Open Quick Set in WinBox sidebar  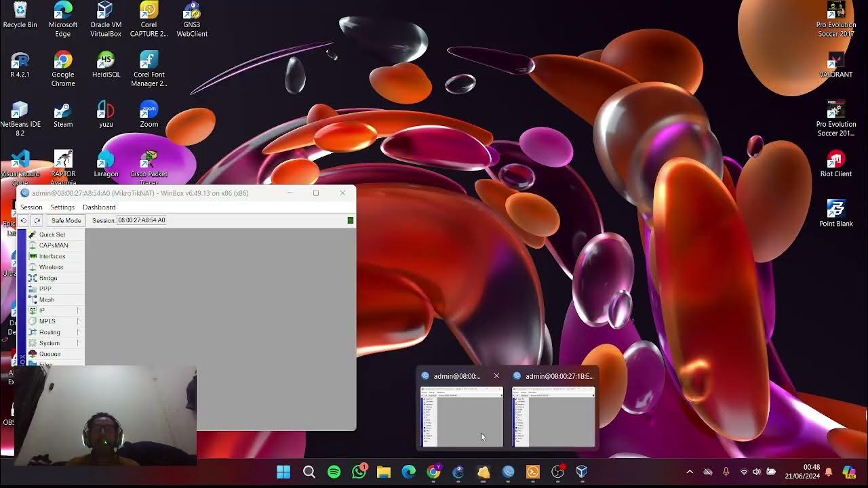(x=52, y=235)
